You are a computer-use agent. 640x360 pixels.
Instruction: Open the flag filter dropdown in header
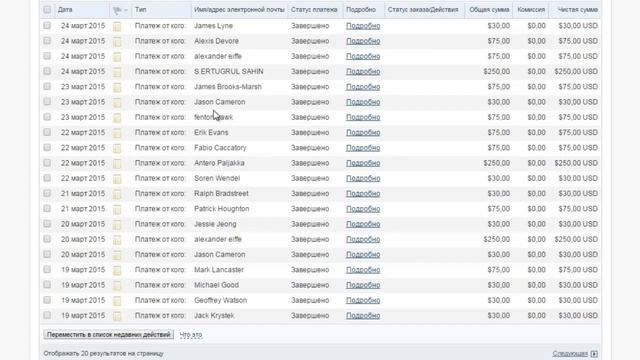120,10
